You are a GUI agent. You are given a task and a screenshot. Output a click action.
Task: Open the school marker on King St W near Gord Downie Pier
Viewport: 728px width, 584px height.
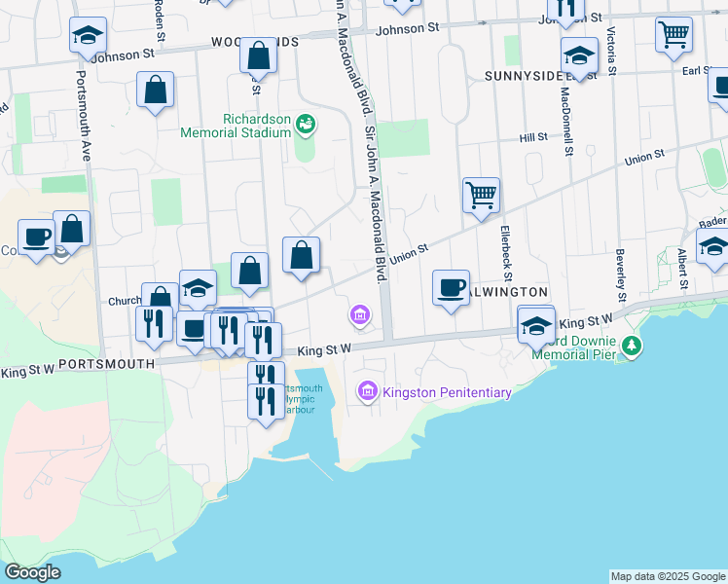pyautogui.click(x=536, y=327)
